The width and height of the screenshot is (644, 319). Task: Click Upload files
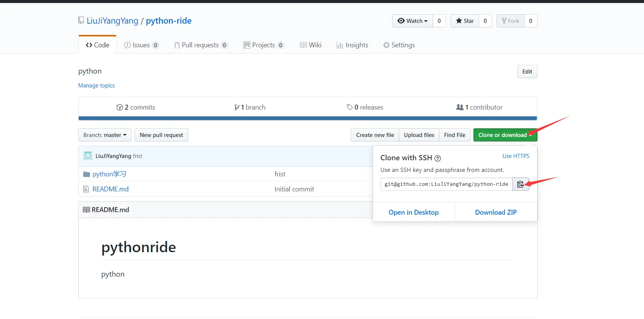pos(419,135)
